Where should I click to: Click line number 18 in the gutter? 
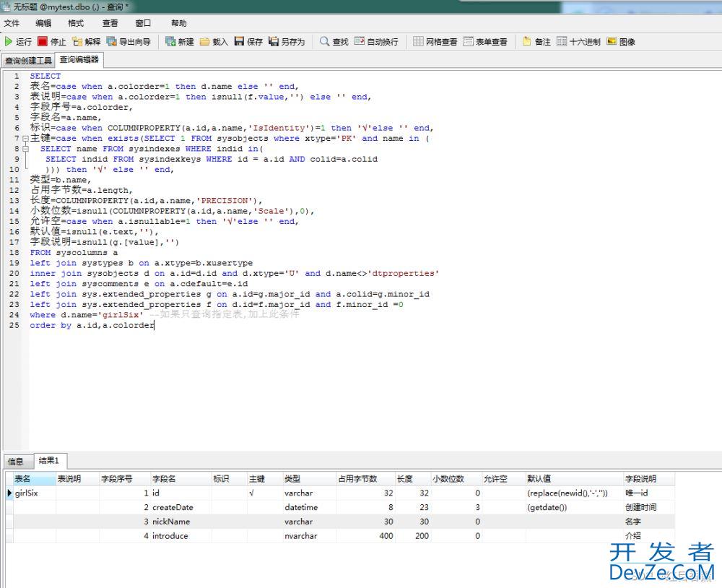pyautogui.click(x=14, y=253)
